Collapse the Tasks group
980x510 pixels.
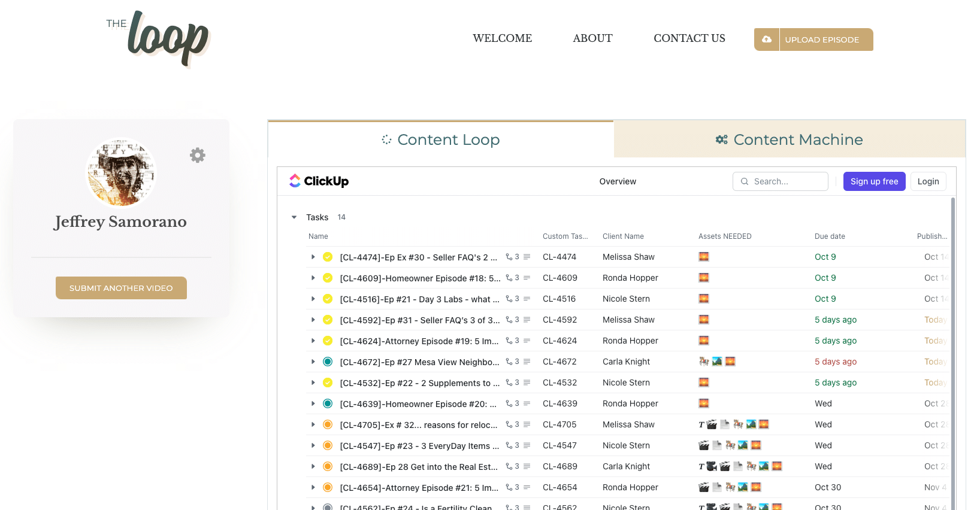(294, 217)
